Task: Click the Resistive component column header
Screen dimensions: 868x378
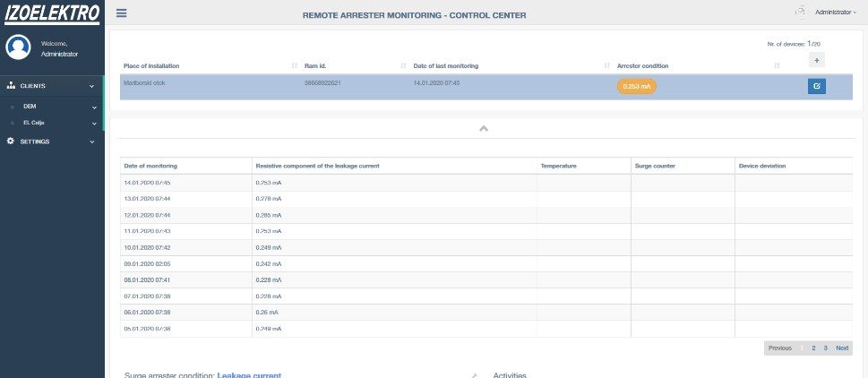Action: (x=394, y=166)
